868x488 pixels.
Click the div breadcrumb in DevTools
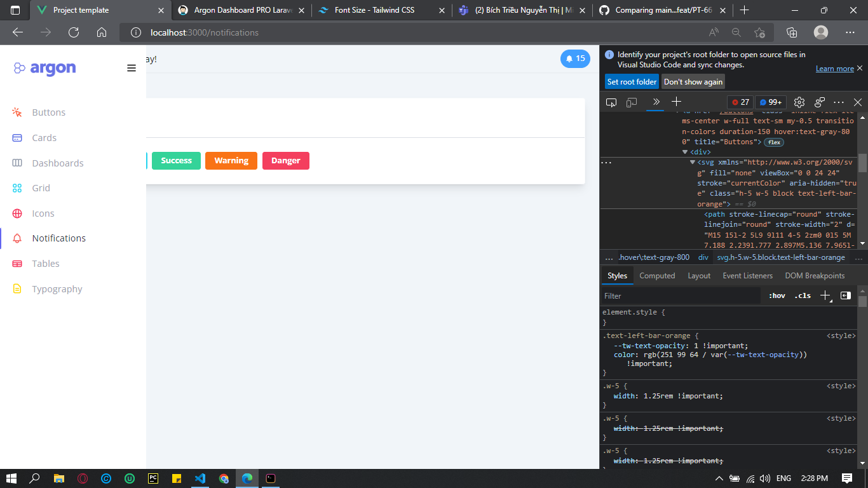pyautogui.click(x=703, y=257)
